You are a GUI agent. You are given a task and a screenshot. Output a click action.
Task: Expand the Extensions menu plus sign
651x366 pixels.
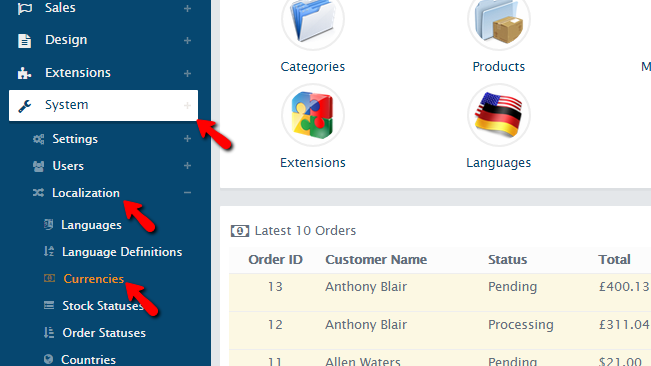[x=187, y=73]
